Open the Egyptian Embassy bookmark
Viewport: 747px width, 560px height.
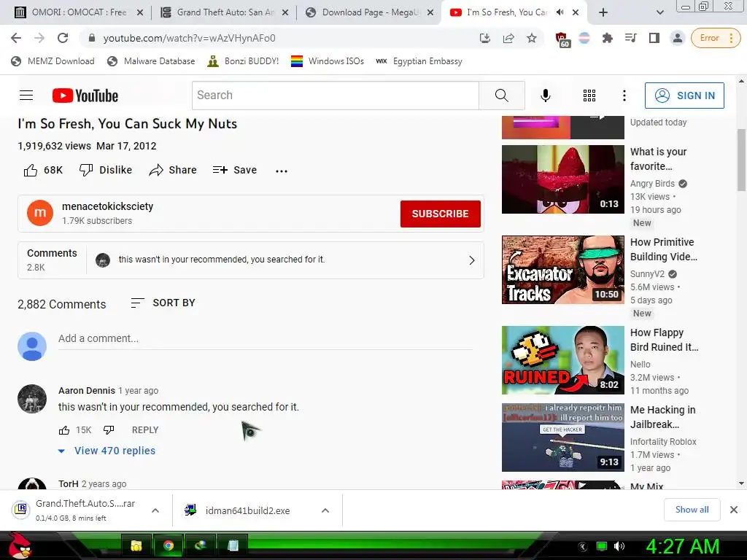[419, 61]
